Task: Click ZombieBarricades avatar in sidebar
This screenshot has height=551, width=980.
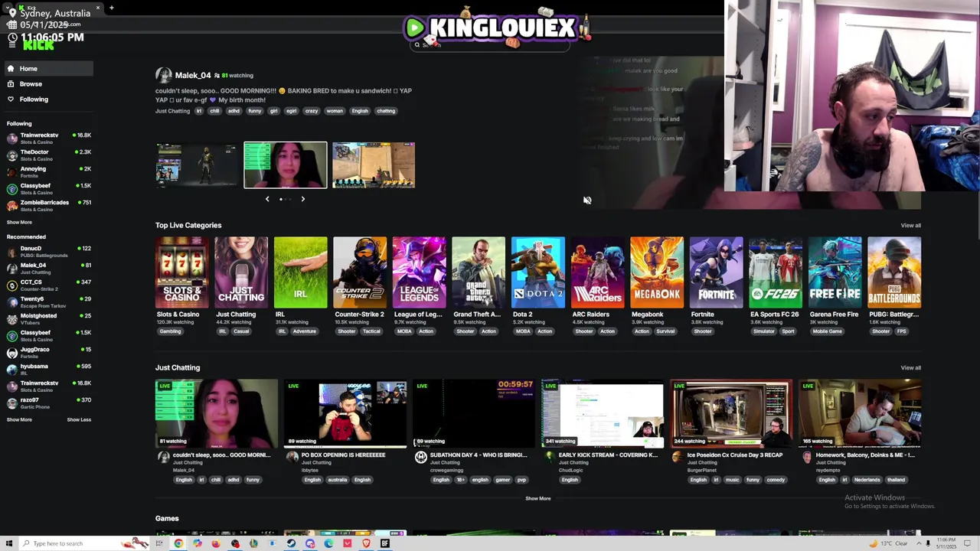Action: [11, 206]
